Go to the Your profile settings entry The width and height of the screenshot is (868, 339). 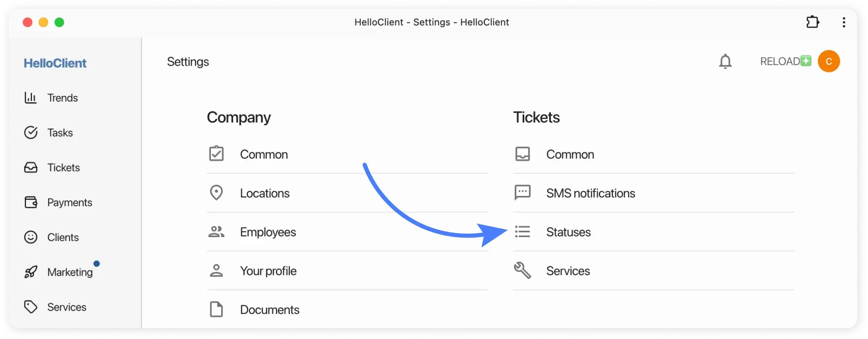[x=268, y=270]
